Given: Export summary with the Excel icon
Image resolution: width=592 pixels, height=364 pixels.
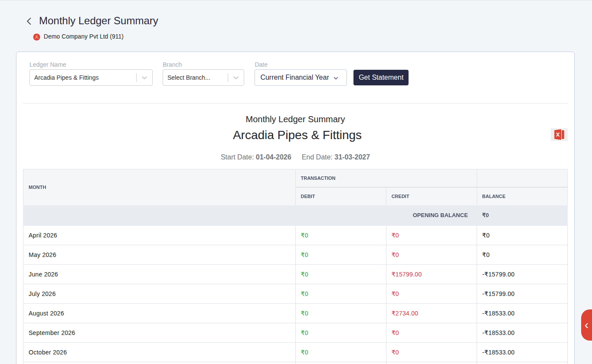Looking at the screenshot, I should 559,135.
